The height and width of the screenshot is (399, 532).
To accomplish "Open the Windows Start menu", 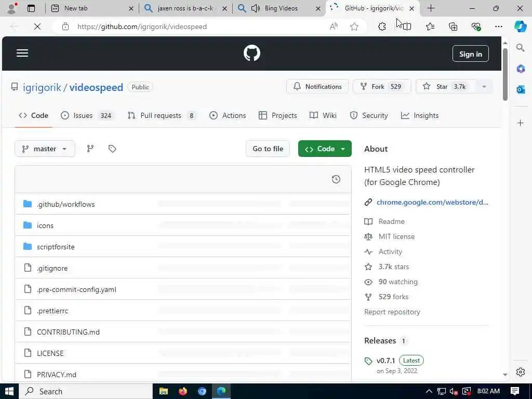I will click(9, 392).
